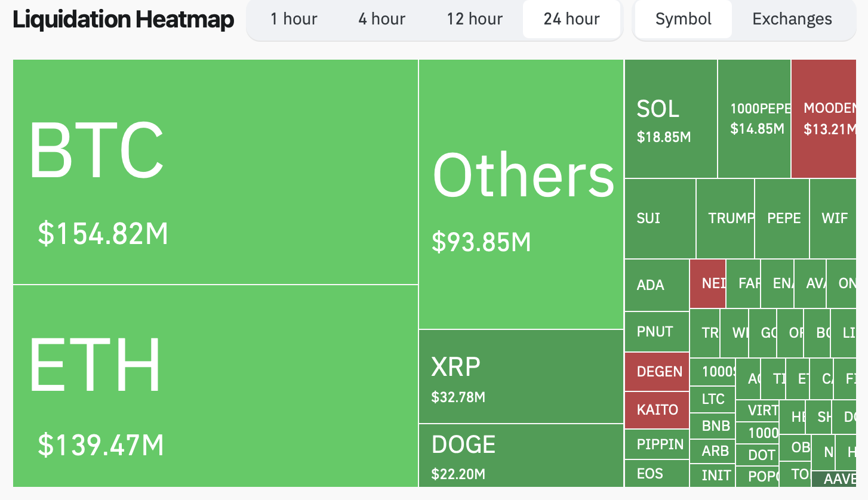Image resolution: width=868 pixels, height=500 pixels.
Task: Open the ETH $139.47M tile
Action: [x=215, y=385]
